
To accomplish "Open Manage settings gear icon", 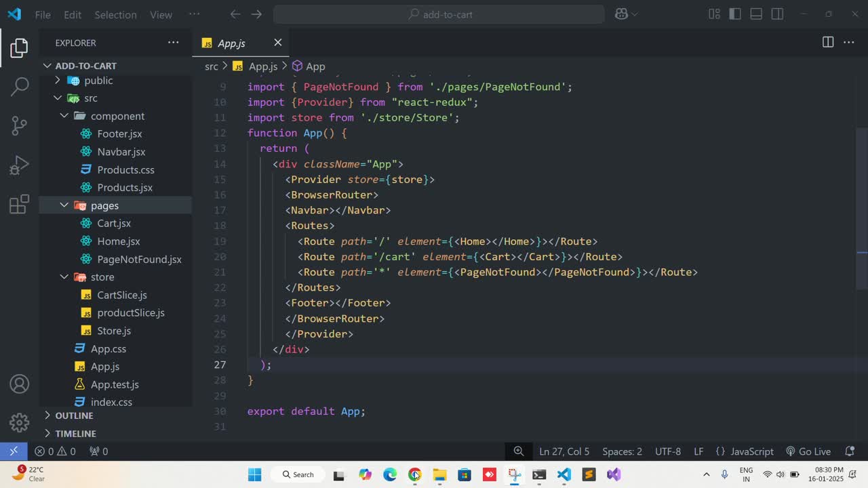I will 20,422.
